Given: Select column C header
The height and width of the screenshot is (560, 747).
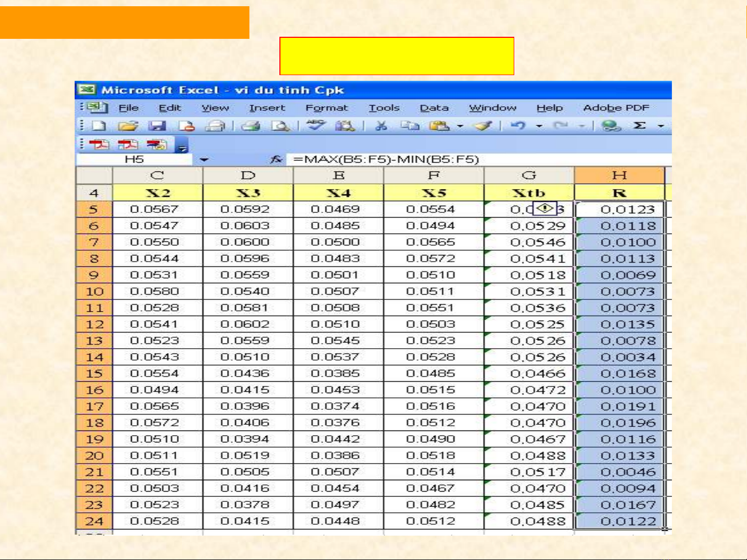Looking at the screenshot, I should (x=158, y=176).
